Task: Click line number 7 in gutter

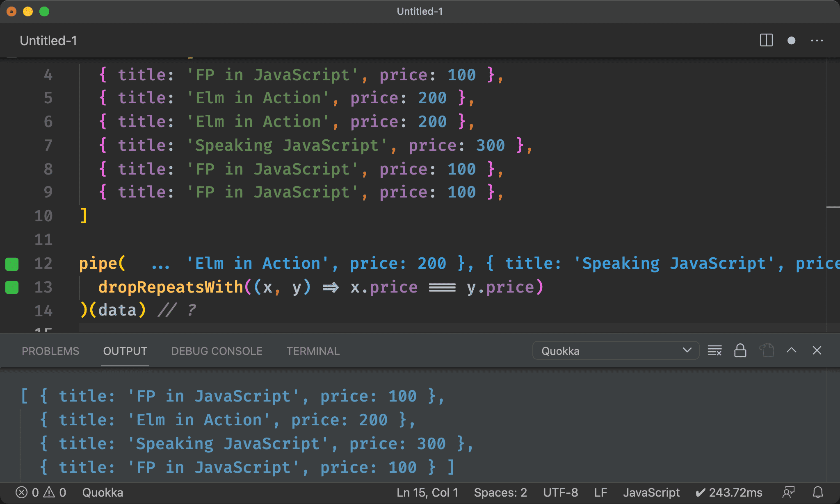Action: 48,145
